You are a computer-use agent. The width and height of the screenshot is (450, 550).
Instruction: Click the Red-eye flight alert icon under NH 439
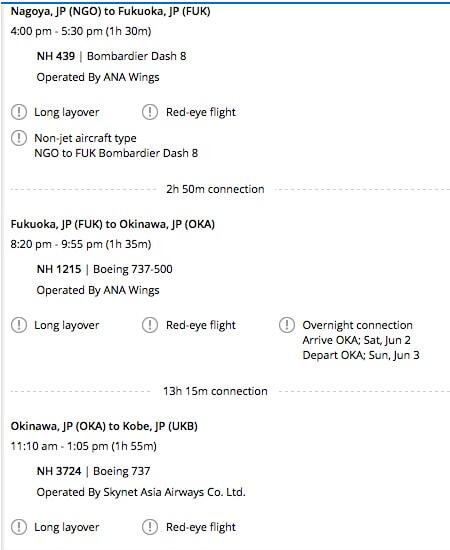point(150,112)
